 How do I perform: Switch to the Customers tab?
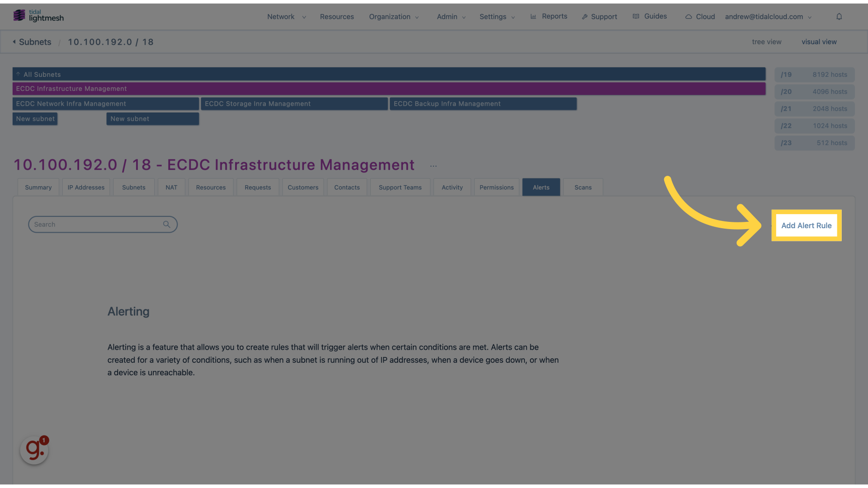(x=303, y=187)
